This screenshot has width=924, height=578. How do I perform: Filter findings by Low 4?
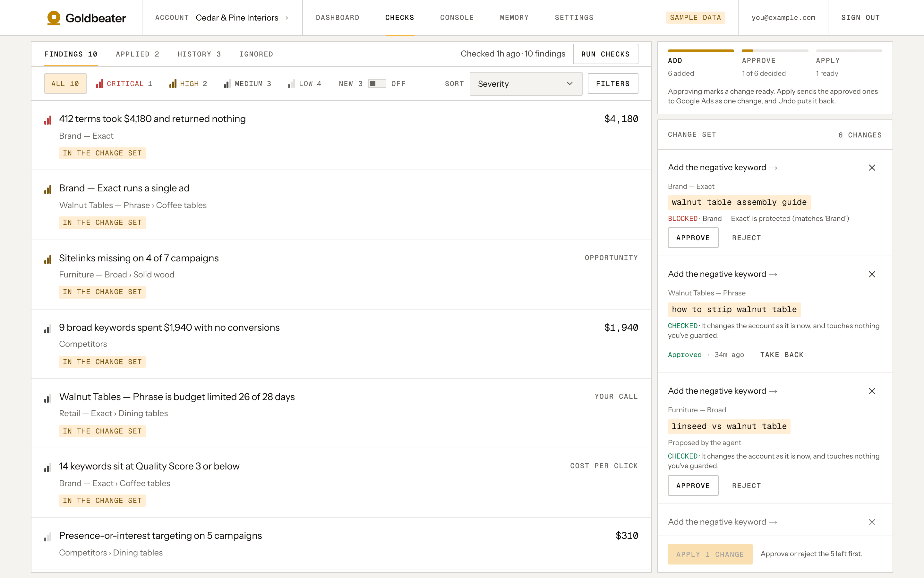(x=304, y=84)
